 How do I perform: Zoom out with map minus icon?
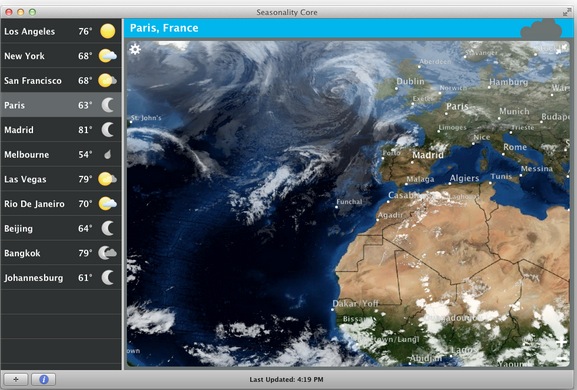point(561,359)
